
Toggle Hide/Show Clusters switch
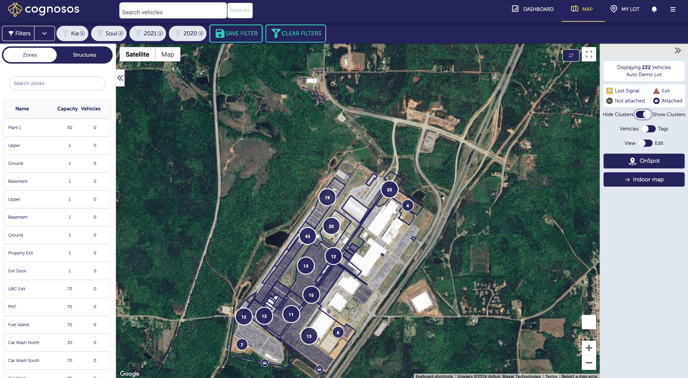pos(643,114)
